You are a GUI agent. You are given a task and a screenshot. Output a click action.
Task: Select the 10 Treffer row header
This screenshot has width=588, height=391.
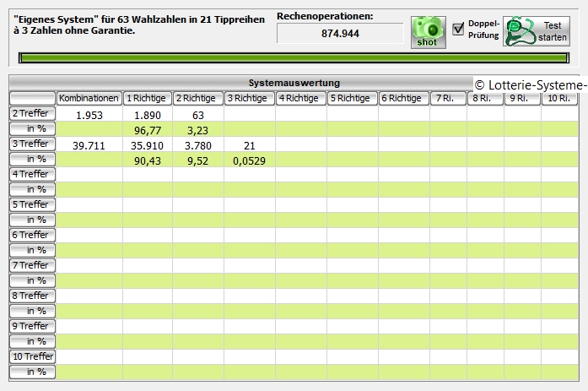tap(32, 357)
